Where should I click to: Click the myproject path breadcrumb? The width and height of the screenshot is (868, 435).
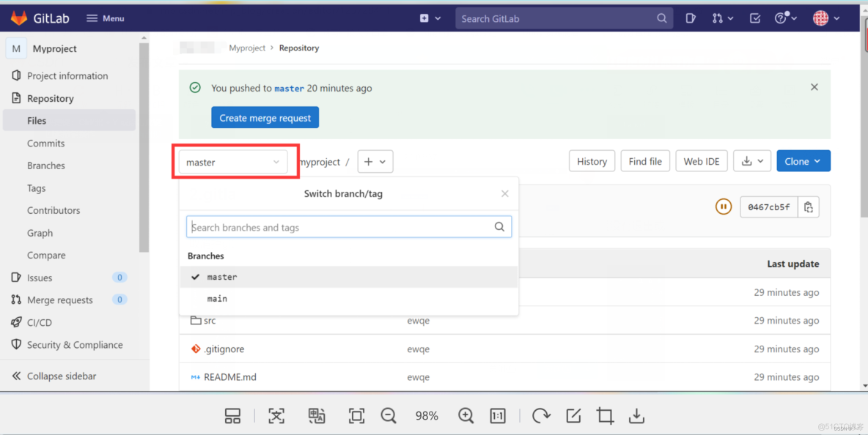[320, 162]
